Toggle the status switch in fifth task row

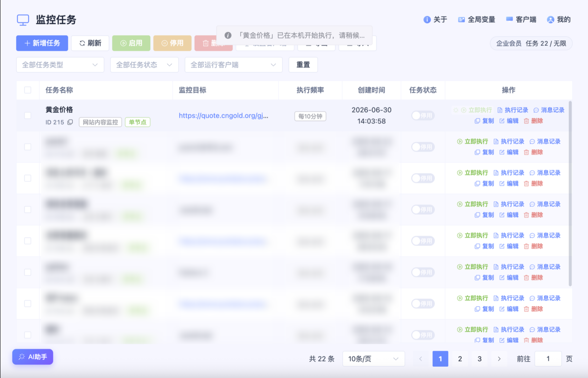click(x=423, y=241)
